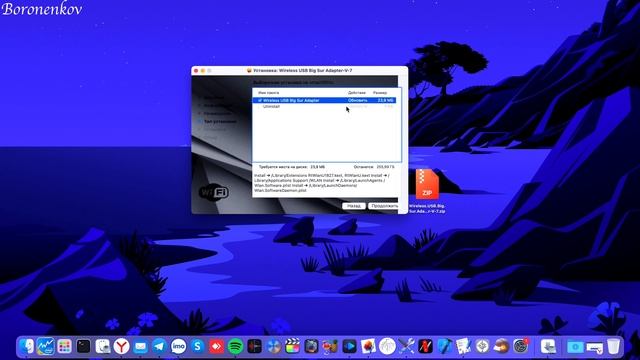The height and width of the screenshot is (360, 640).
Task: Open the Trash in the dock
Action: (x=613, y=346)
